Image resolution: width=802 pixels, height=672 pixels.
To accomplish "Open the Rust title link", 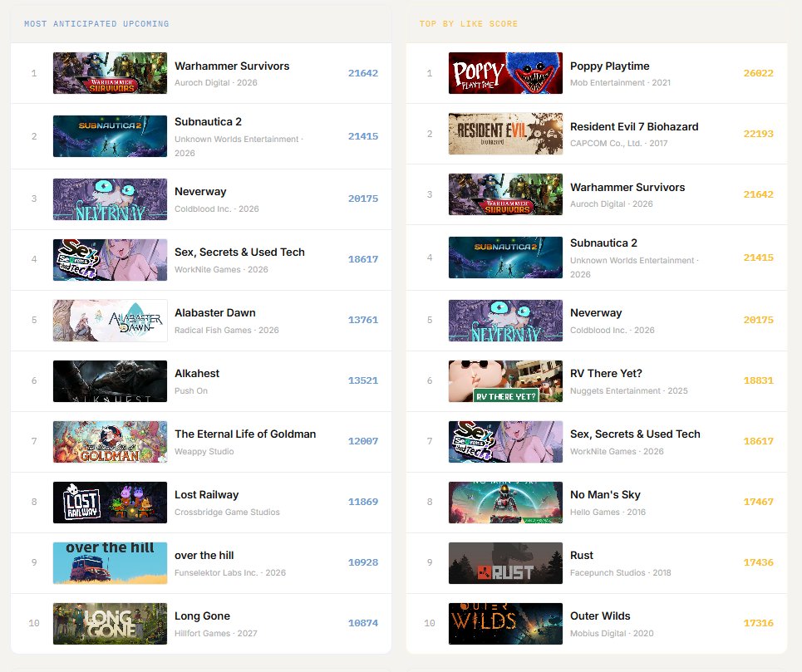I will [582, 556].
